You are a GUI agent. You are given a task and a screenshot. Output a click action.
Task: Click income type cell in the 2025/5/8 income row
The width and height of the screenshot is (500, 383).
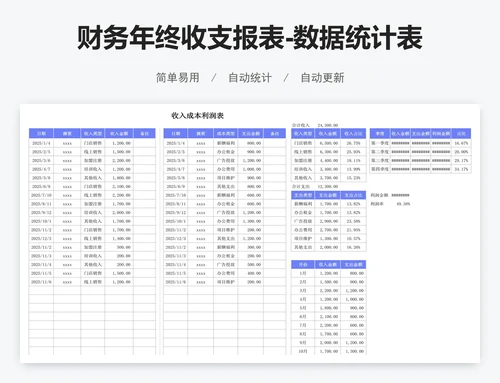coord(93,178)
